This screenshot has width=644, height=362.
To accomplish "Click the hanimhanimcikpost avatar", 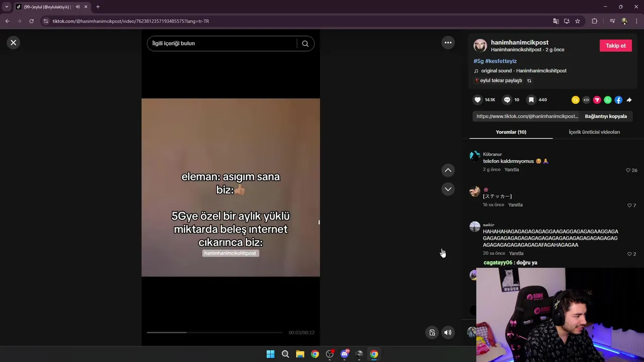I will pyautogui.click(x=480, y=46).
